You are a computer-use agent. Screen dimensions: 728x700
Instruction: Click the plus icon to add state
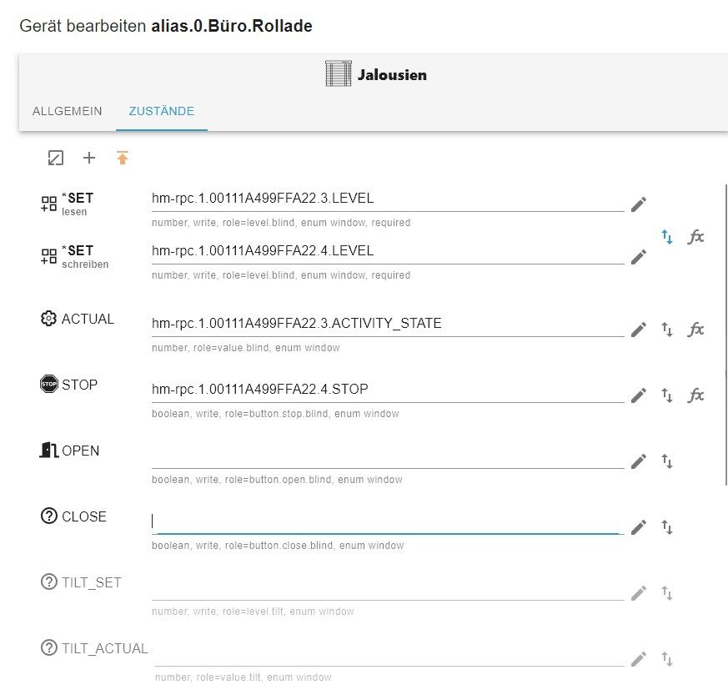89,158
